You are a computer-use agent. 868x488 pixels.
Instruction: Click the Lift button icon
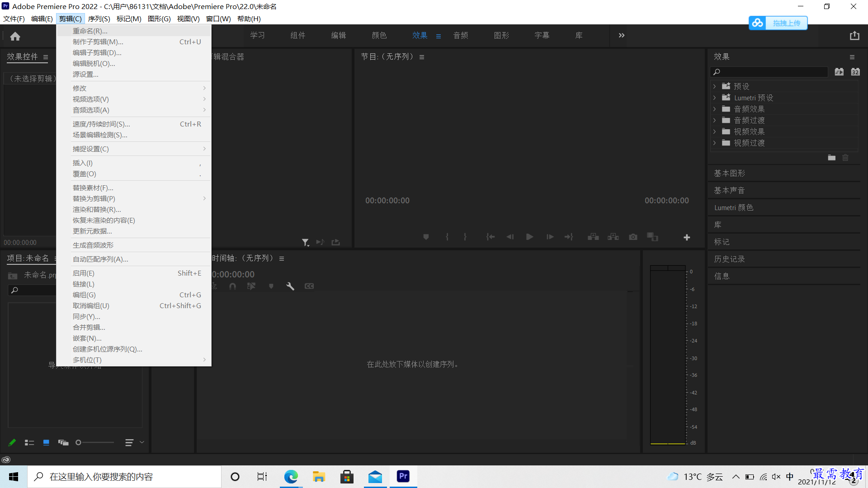click(593, 237)
